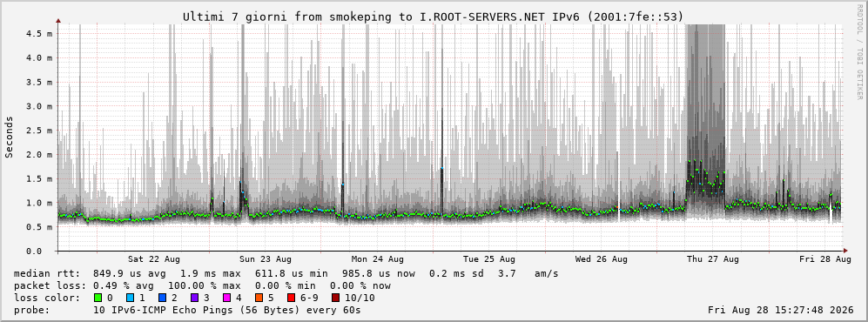The height and width of the screenshot is (322, 868).
Task: Click the Sun 23 Aug axis label
Action: (x=266, y=259)
